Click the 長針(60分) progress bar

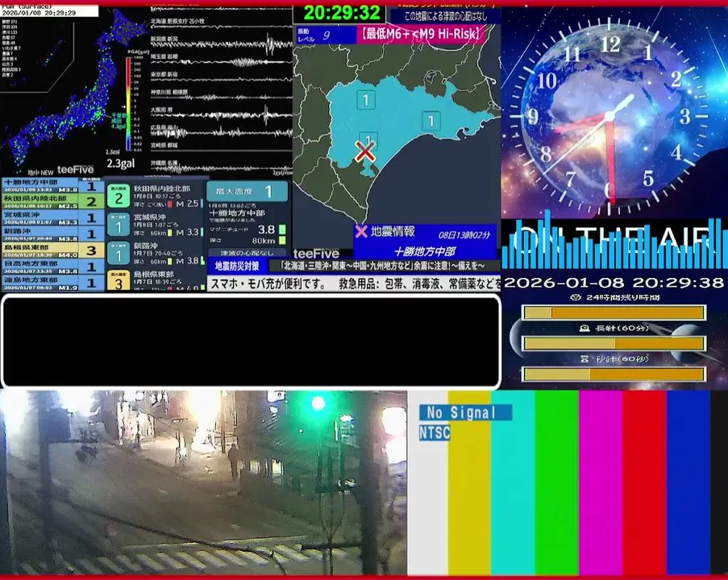click(x=614, y=343)
